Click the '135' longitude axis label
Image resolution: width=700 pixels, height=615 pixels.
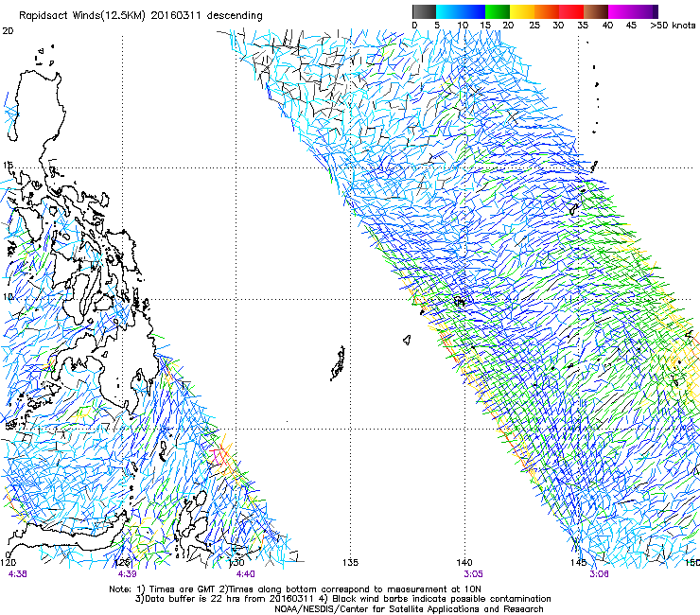[x=350, y=562]
